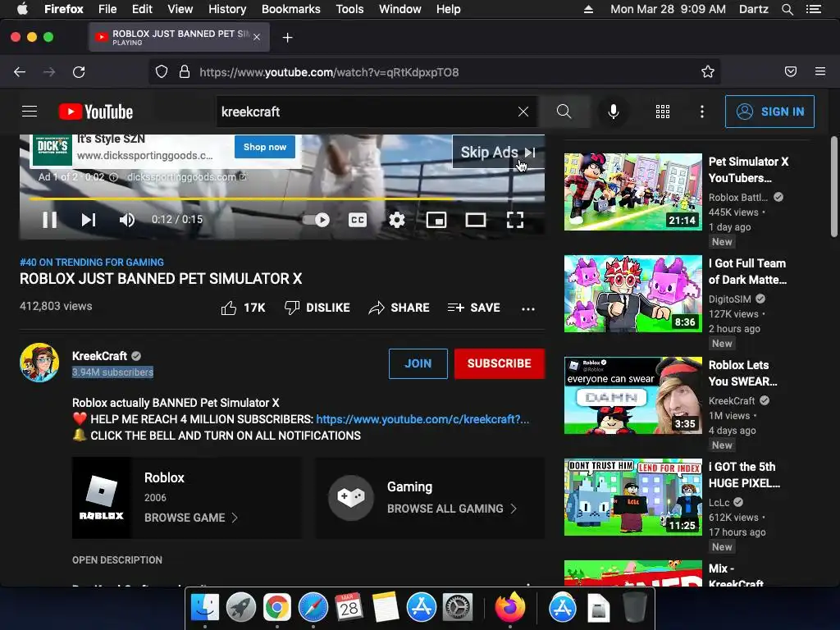Open tracking protection shield icon
The image size is (840, 630).
(x=162, y=72)
